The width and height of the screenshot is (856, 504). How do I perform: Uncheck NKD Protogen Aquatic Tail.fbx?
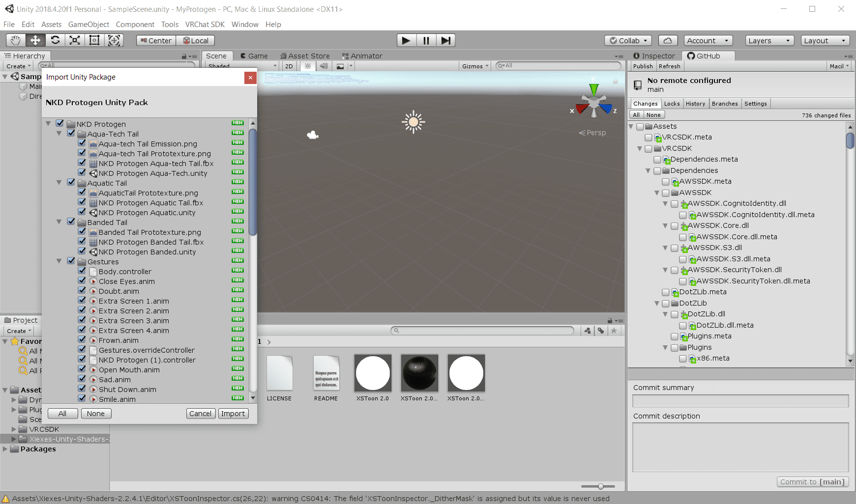(82, 202)
